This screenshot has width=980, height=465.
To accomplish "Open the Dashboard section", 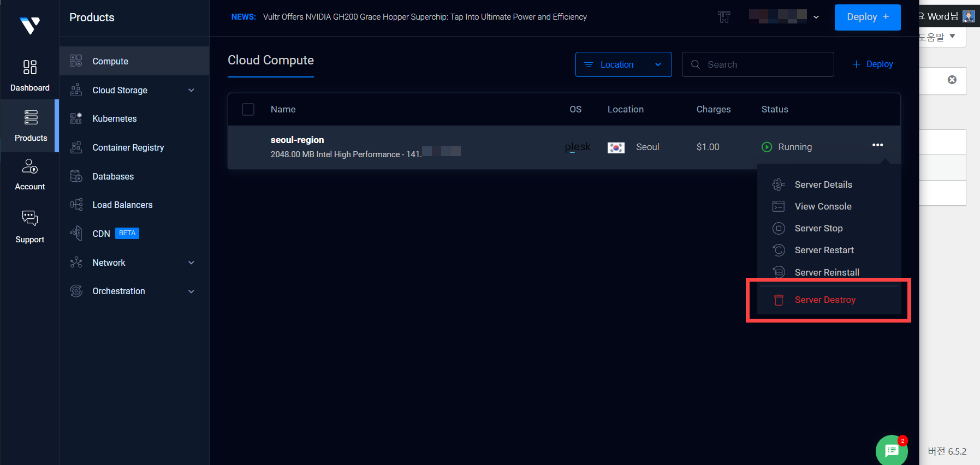I will [30, 76].
